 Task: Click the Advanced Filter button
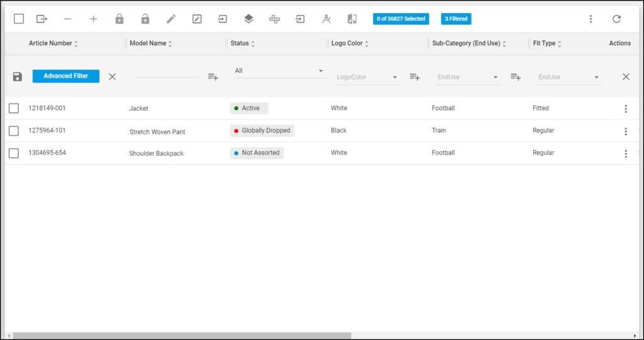65,76
